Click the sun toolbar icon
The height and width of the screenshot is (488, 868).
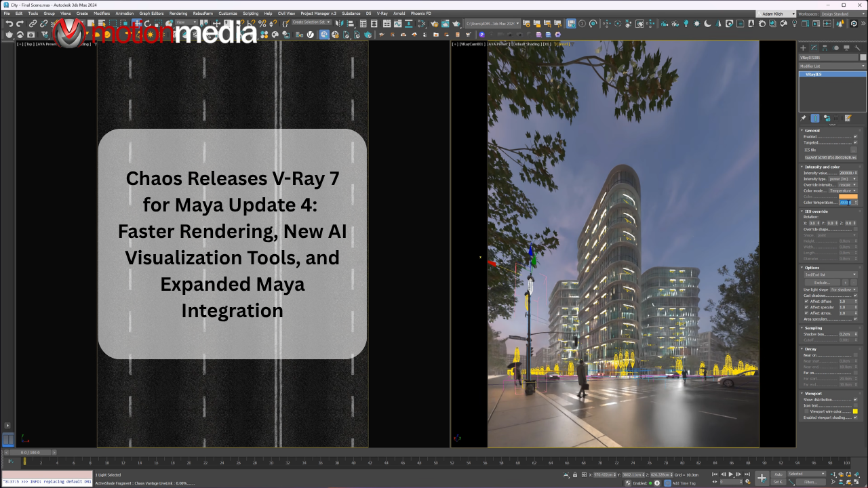[x=696, y=24]
